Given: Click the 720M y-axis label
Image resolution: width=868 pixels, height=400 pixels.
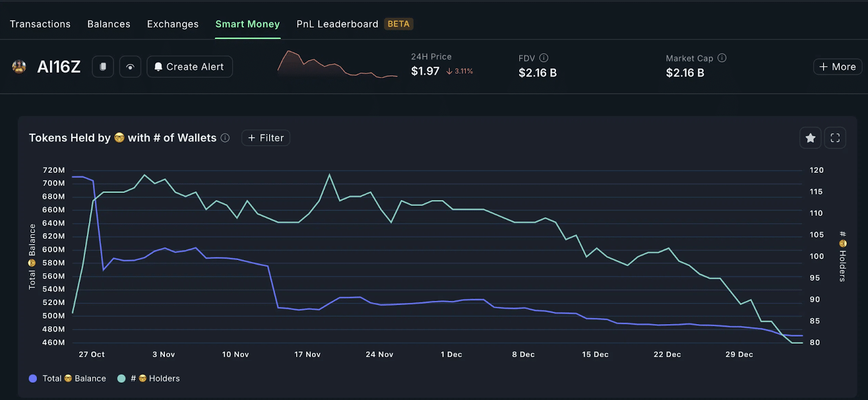Looking at the screenshot, I should 54,170.
